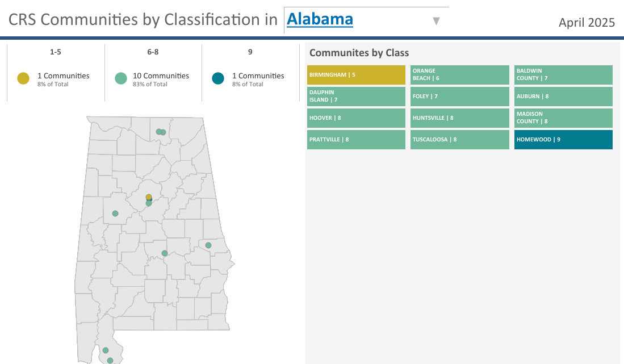The image size is (624, 364).
Task: Select the FOLEY | 7 tile
Action: pos(460,97)
